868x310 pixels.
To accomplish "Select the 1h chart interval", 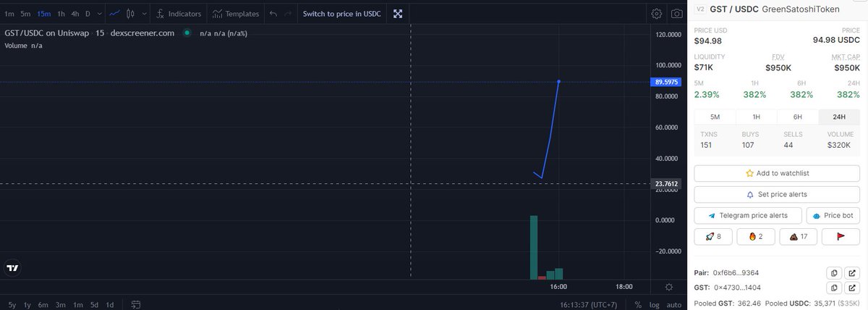I will (x=61, y=14).
